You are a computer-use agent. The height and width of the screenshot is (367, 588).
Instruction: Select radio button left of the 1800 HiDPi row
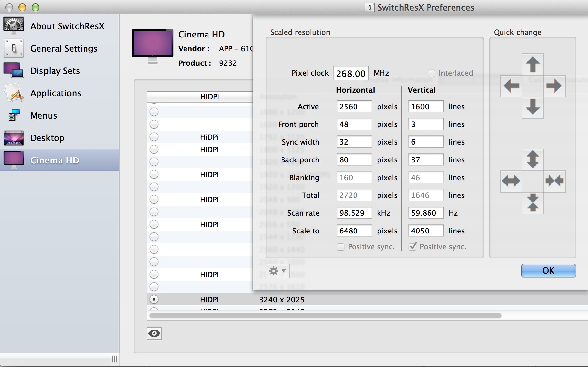click(x=154, y=149)
